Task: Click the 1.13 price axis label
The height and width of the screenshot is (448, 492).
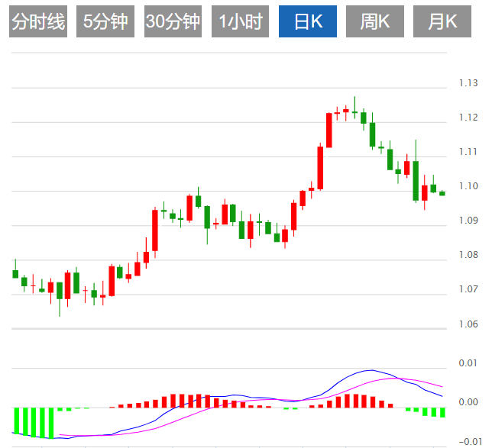Action: pyautogui.click(x=468, y=83)
